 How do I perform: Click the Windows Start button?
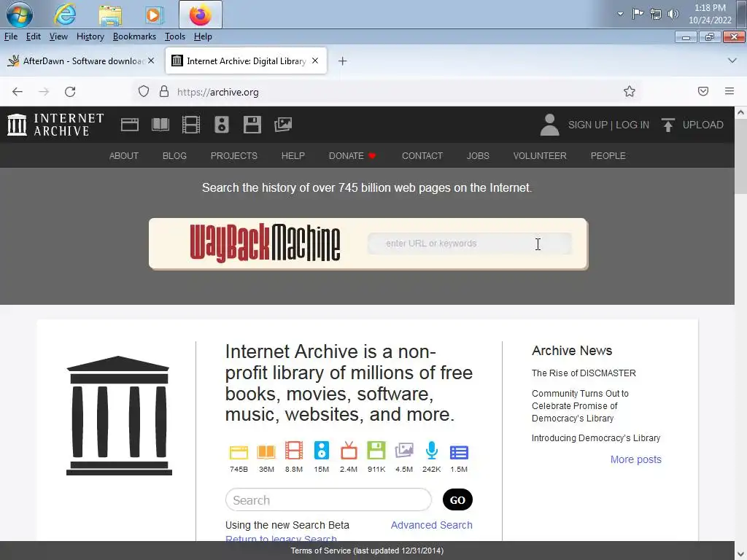click(x=20, y=15)
